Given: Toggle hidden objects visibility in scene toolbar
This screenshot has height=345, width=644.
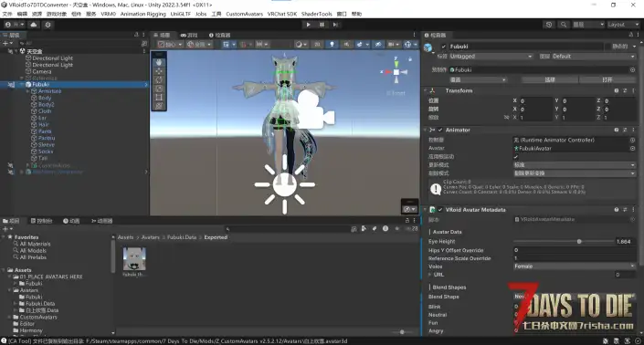Looking at the screenshot, I should 378,45.
